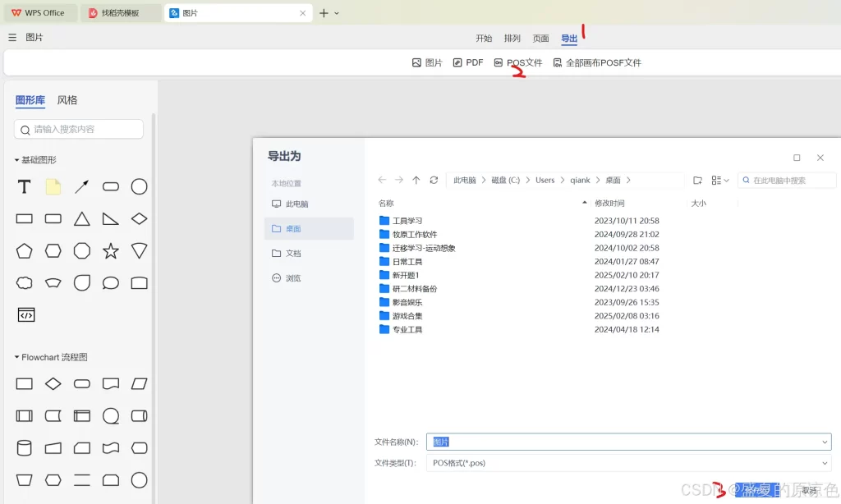The width and height of the screenshot is (841, 504).
Task: Export as PDF
Action: pos(468,62)
